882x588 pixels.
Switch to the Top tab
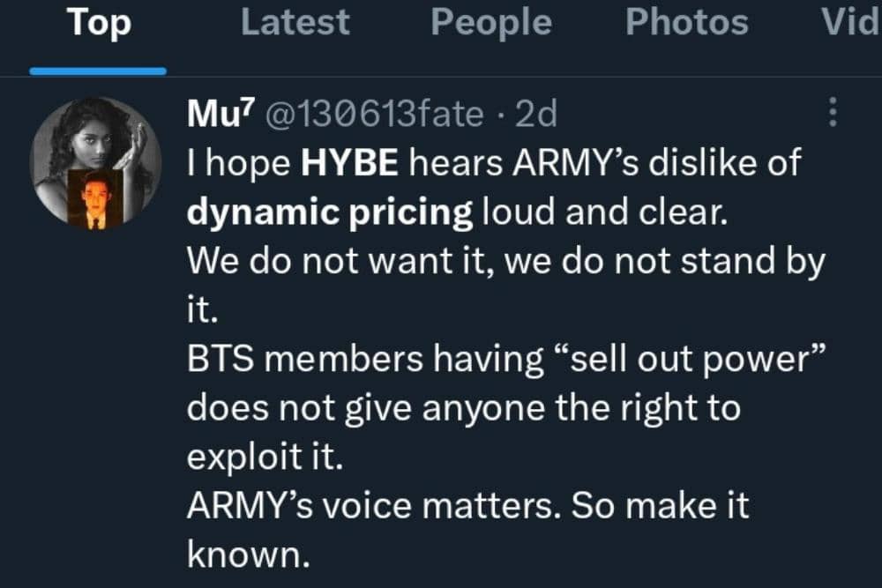99,24
